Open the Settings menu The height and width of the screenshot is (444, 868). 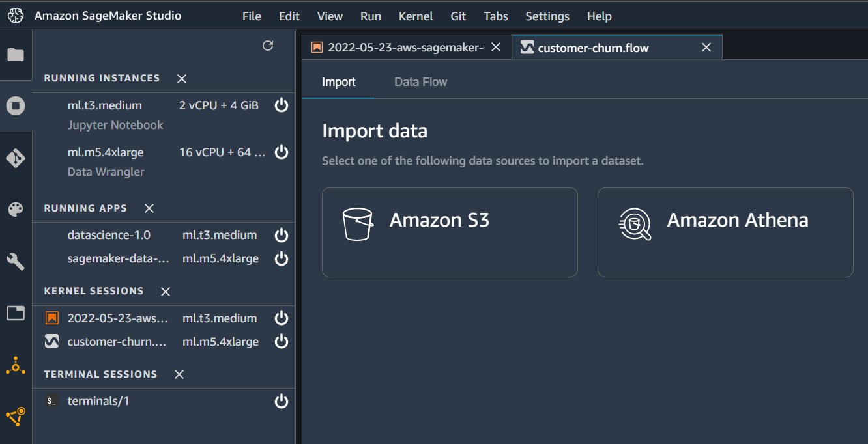547,16
